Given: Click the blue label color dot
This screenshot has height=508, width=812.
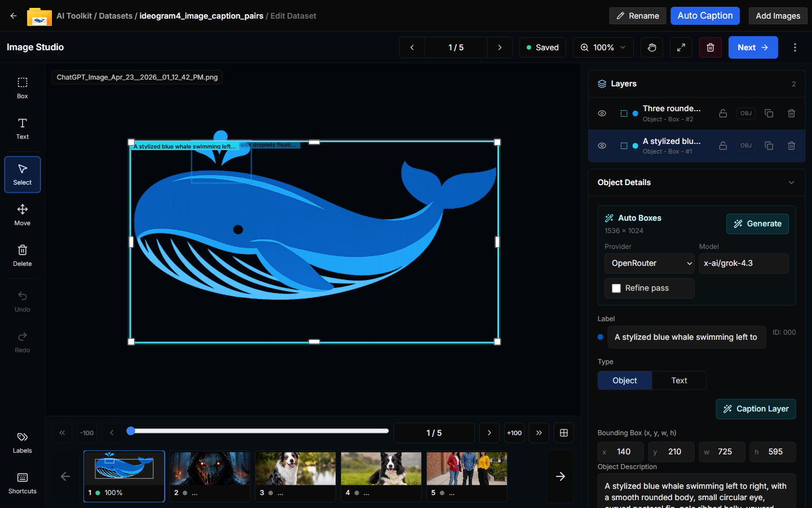Looking at the screenshot, I should pyautogui.click(x=601, y=337).
